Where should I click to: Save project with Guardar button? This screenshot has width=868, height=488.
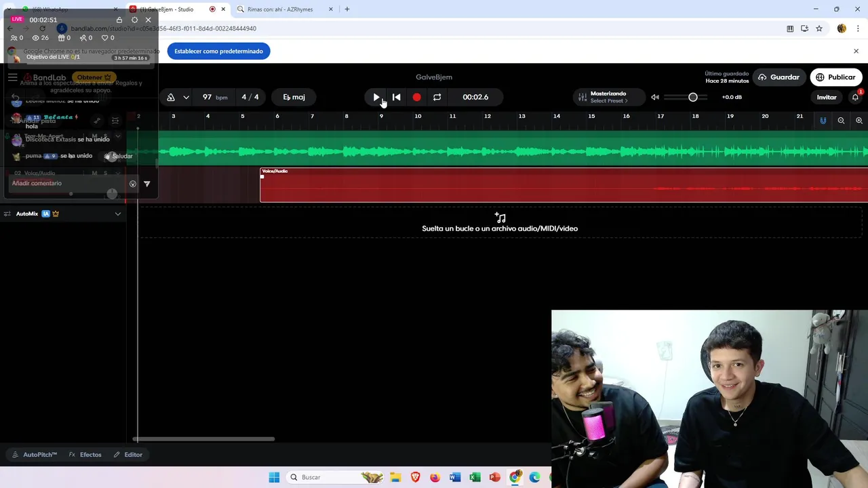pos(779,77)
